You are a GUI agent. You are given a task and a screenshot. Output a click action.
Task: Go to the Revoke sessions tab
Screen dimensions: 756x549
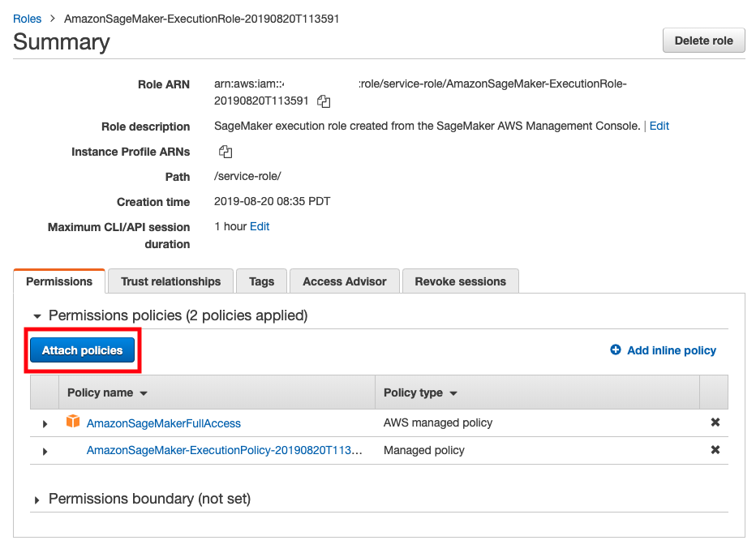tap(461, 281)
